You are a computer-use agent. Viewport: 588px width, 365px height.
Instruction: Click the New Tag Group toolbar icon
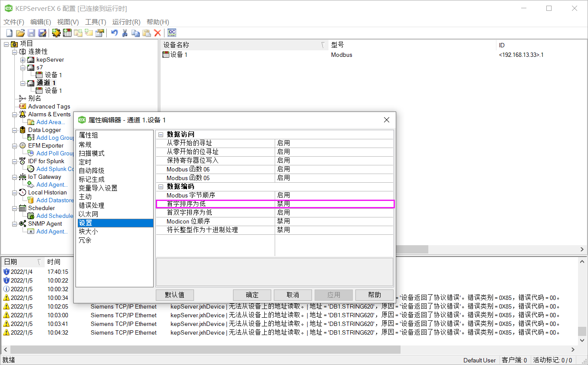point(78,33)
